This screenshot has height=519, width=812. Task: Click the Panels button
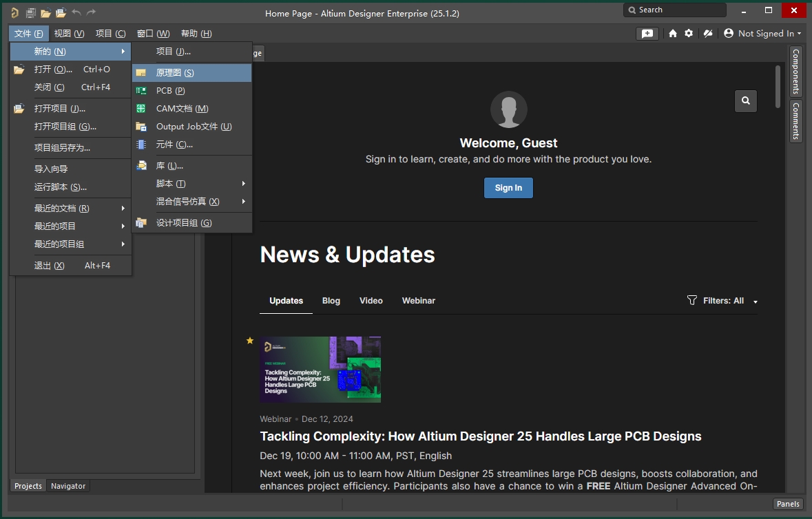tap(788, 504)
